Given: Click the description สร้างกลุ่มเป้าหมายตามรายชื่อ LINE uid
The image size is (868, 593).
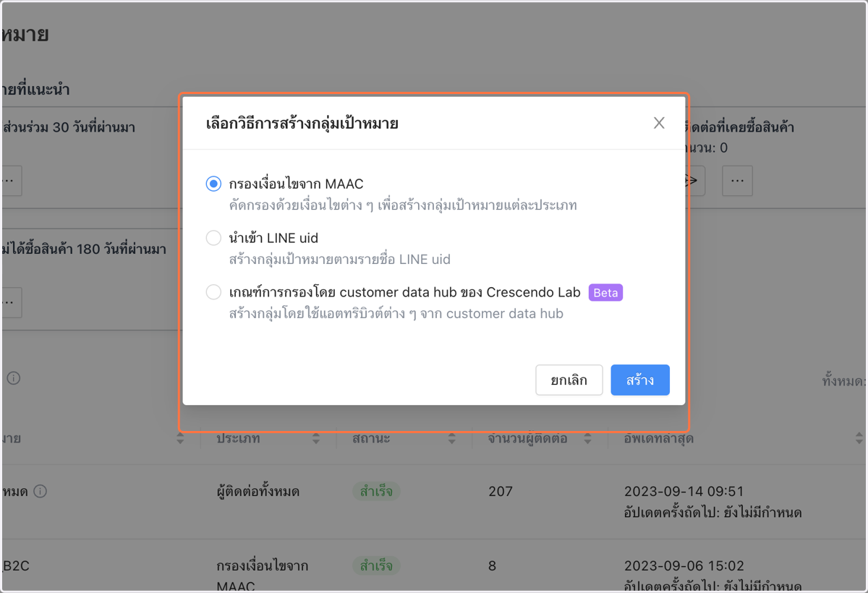Looking at the screenshot, I should click(340, 259).
